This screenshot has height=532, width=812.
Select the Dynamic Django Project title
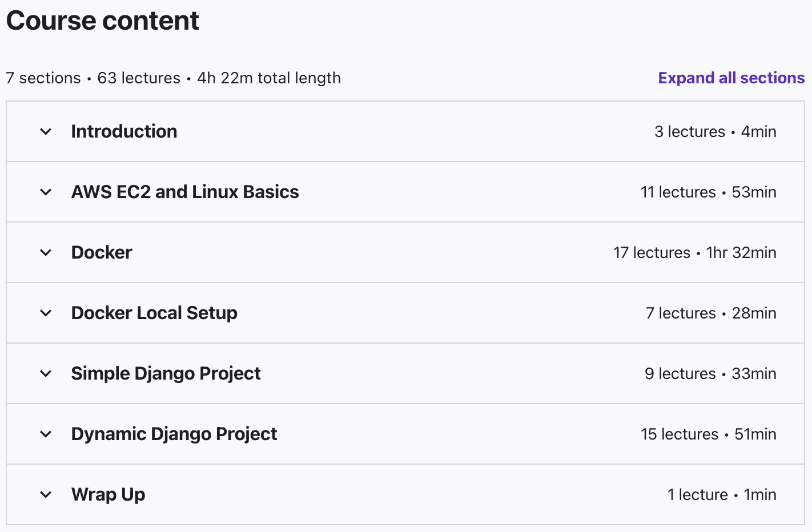[174, 434]
